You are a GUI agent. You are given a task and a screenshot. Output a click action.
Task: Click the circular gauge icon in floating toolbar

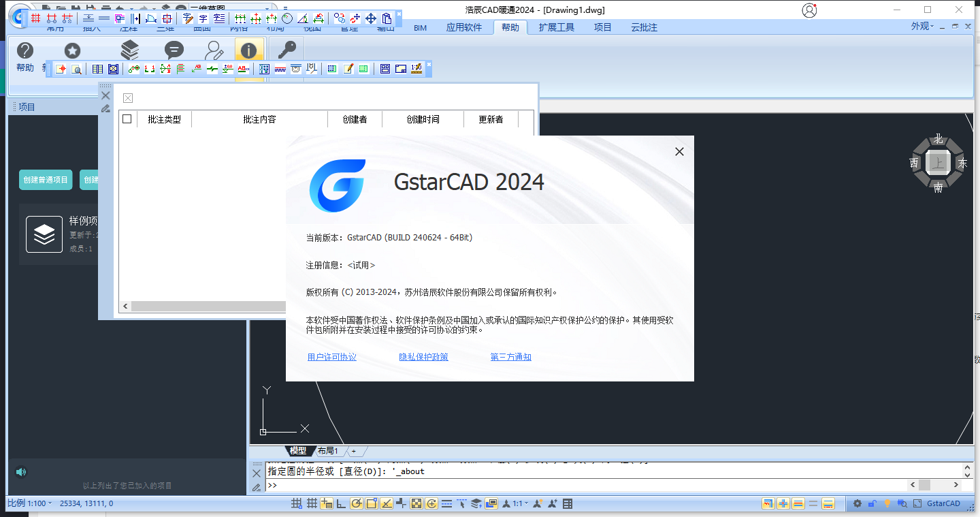pyautogui.click(x=287, y=18)
